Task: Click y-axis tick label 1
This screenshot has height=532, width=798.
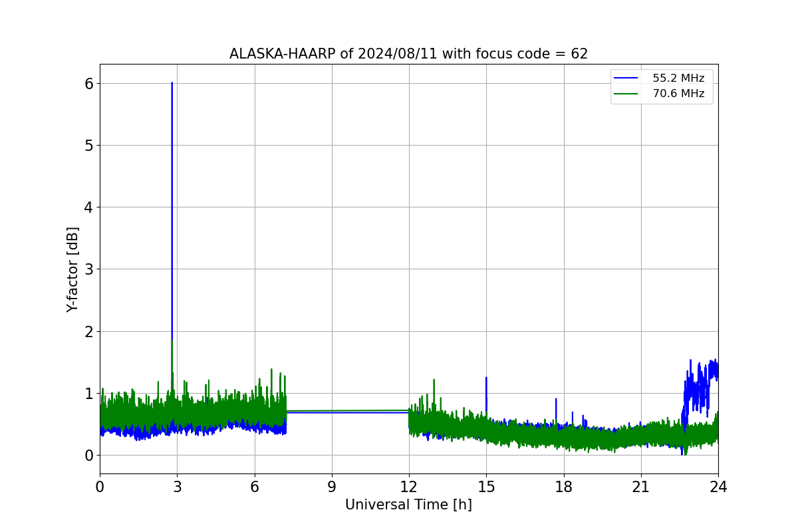Action: coord(88,393)
